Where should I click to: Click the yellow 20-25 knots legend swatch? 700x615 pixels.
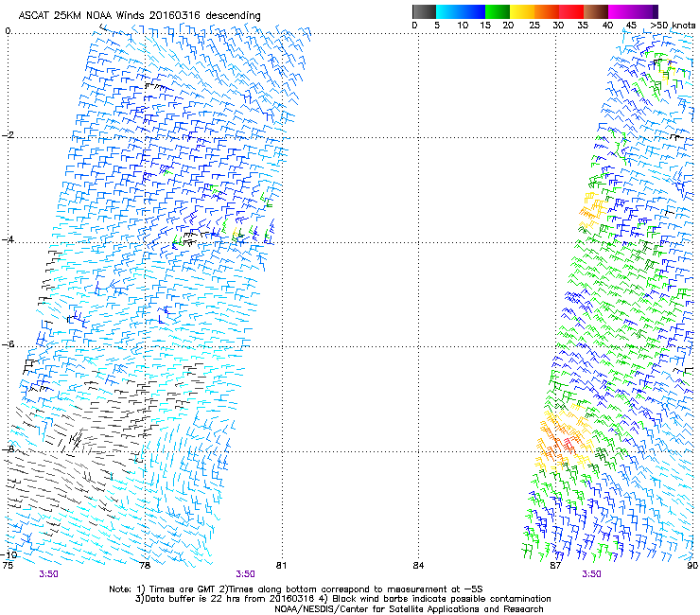point(522,11)
